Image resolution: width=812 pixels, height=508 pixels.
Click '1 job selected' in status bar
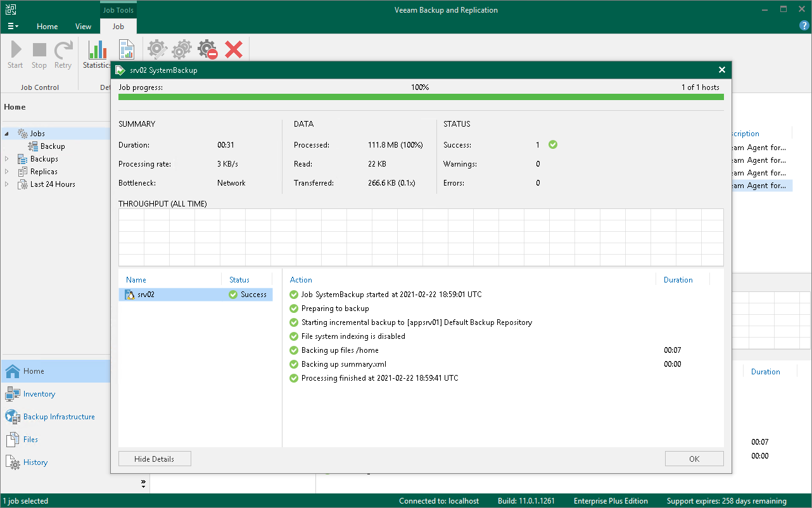[26, 501]
